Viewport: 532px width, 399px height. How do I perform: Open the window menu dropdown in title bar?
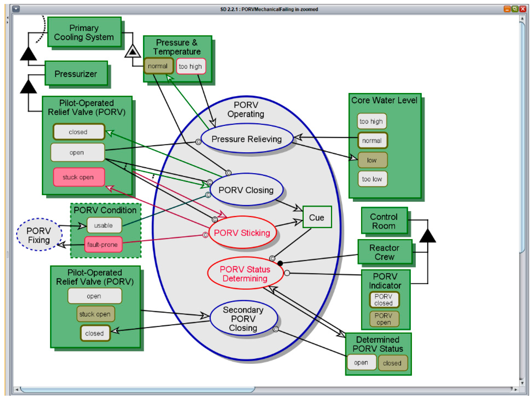click(16, 9)
